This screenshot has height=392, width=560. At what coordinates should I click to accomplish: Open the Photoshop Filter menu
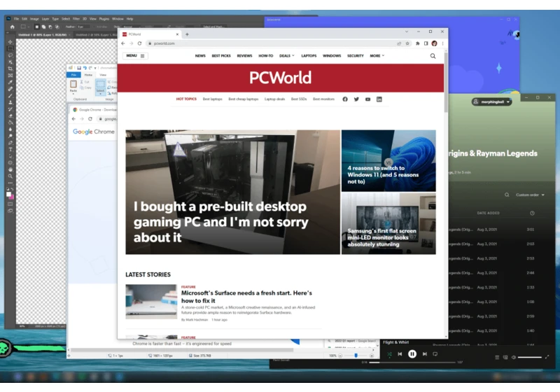[76, 19]
